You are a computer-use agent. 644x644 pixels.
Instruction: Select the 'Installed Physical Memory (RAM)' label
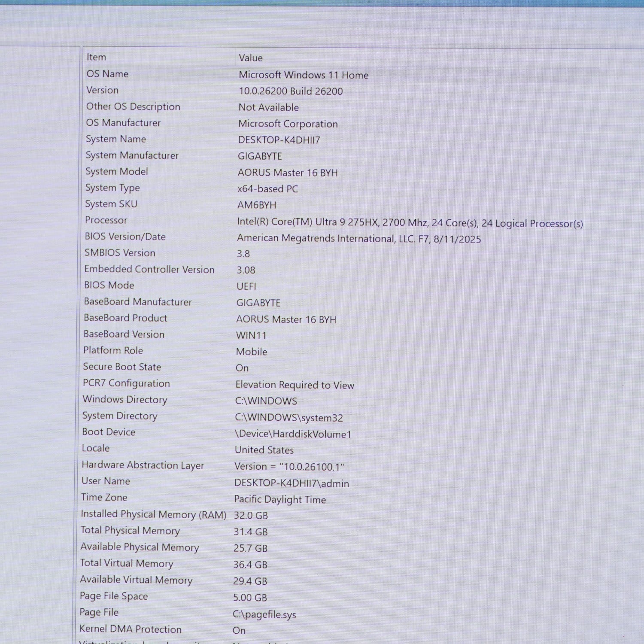(154, 514)
